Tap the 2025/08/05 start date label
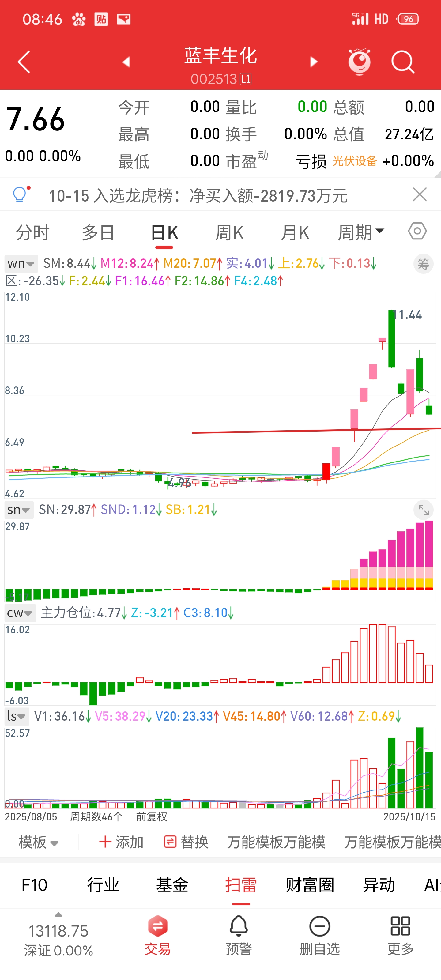441x980 pixels. [x=31, y=817]
